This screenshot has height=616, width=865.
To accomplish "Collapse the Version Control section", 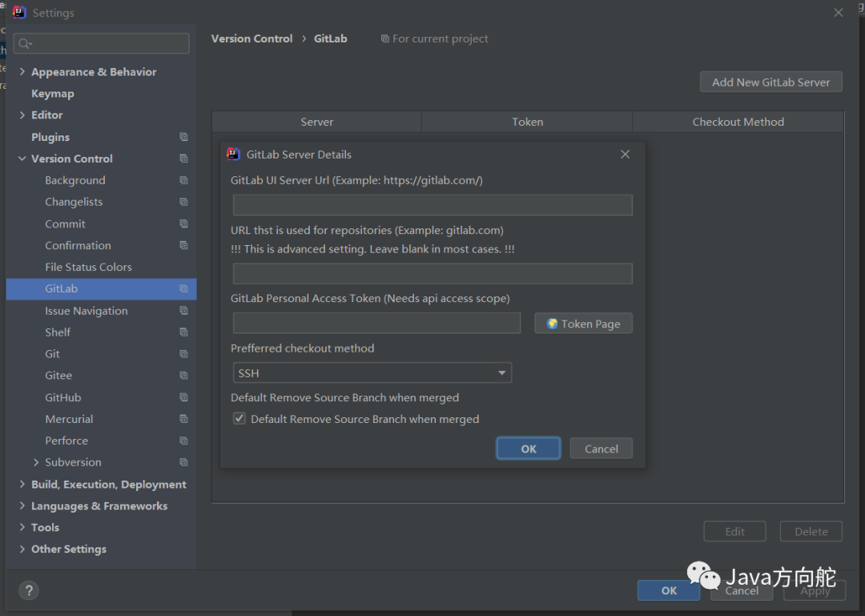I will pos(22,159).
